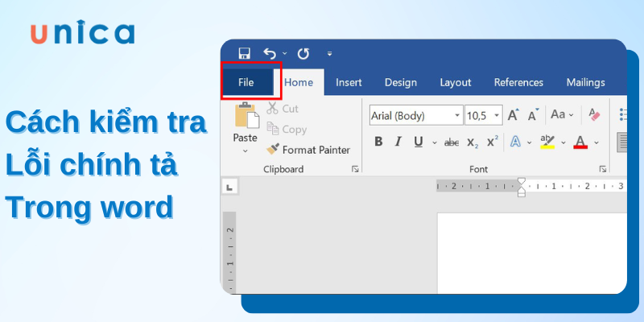Screen dimensions: 644x322
Task: Open font color dropdown arrow
Action: coord(597,143)
